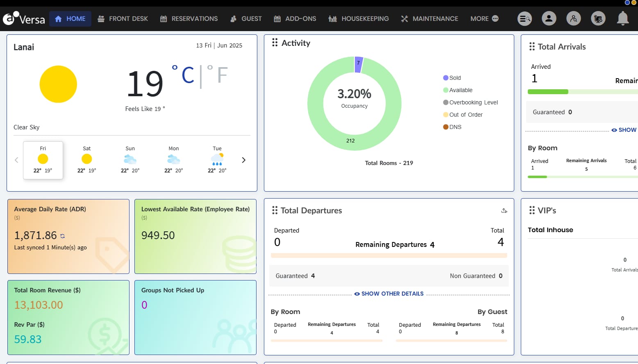Click the search list icon in top bar

tap(524, 18)
